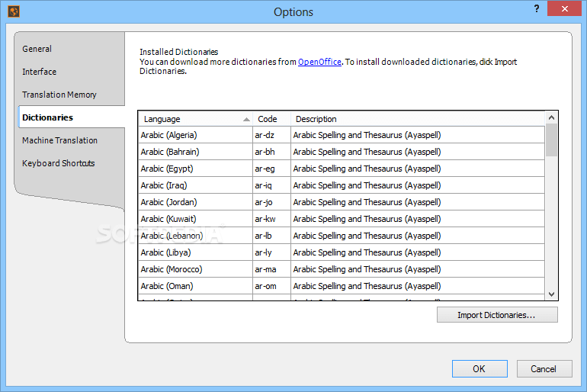Click the ar-om code cell
This screenshot has width=587, height=392.
pyautogui.click(x=272, y=286)
